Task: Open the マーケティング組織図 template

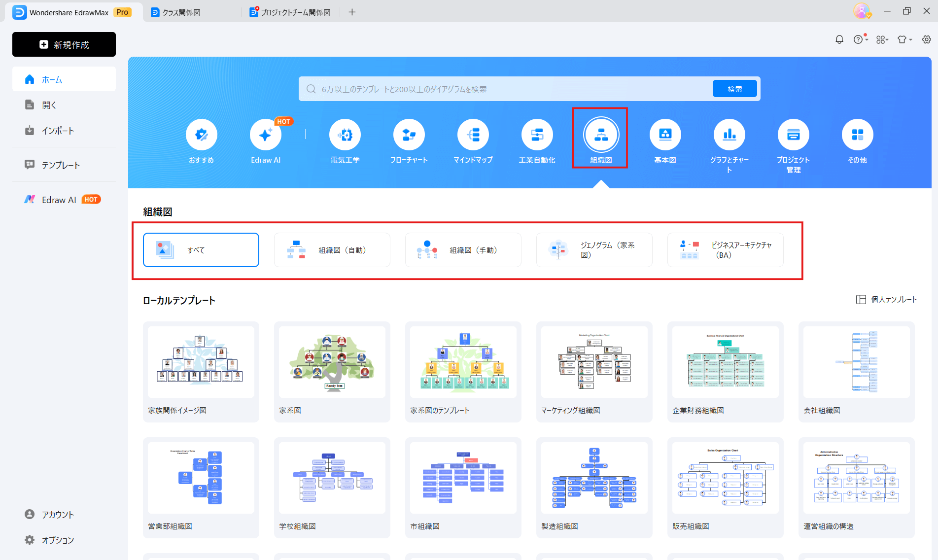Action: pos(594,372)
